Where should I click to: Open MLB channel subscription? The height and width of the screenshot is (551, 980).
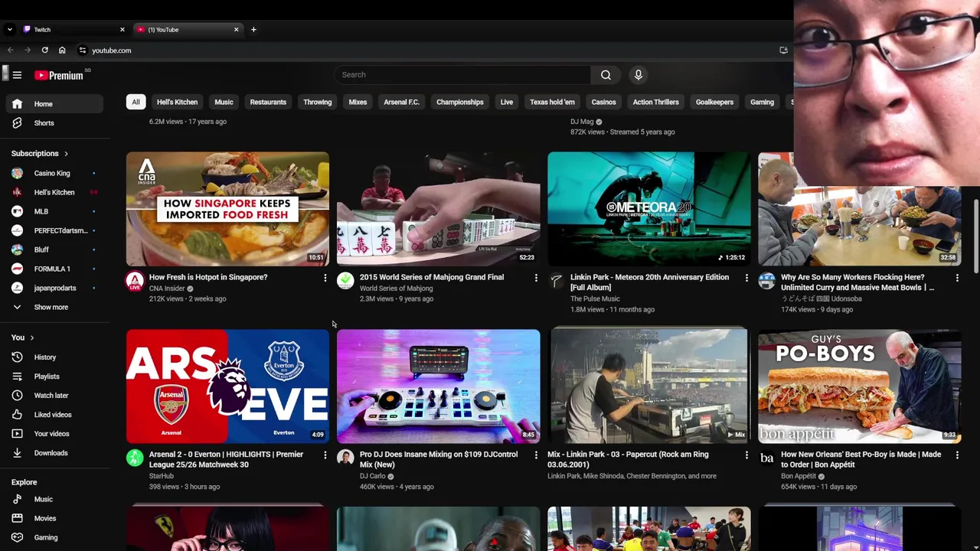[x=54, y=211]
